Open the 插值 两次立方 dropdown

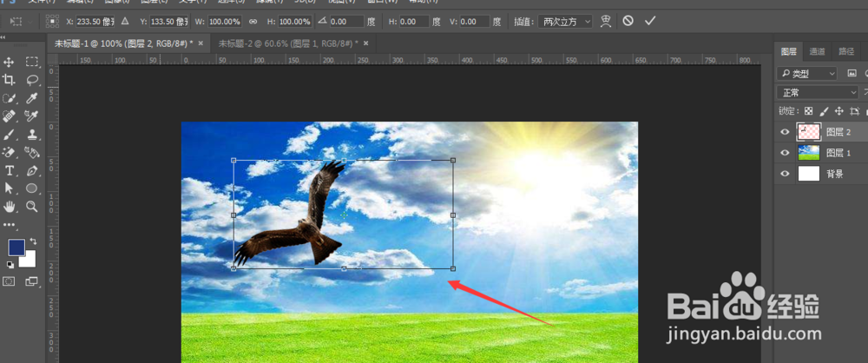pos(565,22)
